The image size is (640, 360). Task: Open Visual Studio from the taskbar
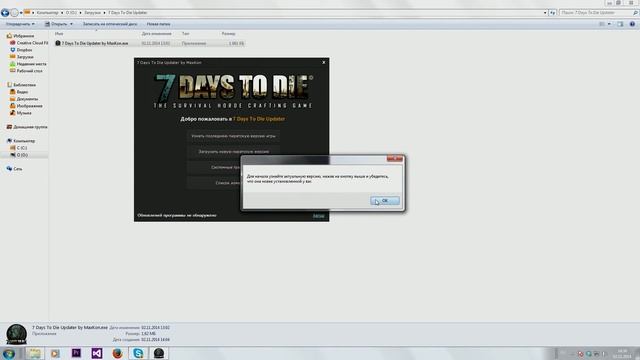click(97, 353)
